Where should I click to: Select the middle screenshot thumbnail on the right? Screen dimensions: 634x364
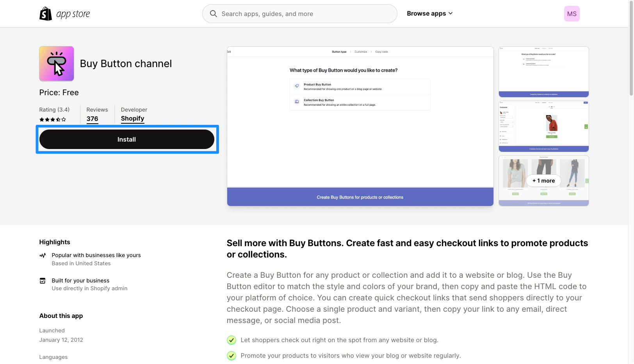pyautogui.click(x=543, y=126)
